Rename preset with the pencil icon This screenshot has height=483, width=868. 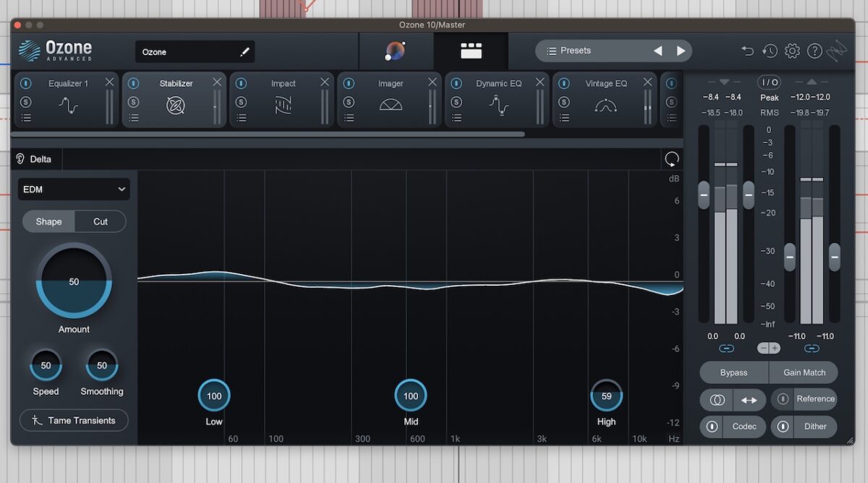click(x=244, y=52)
